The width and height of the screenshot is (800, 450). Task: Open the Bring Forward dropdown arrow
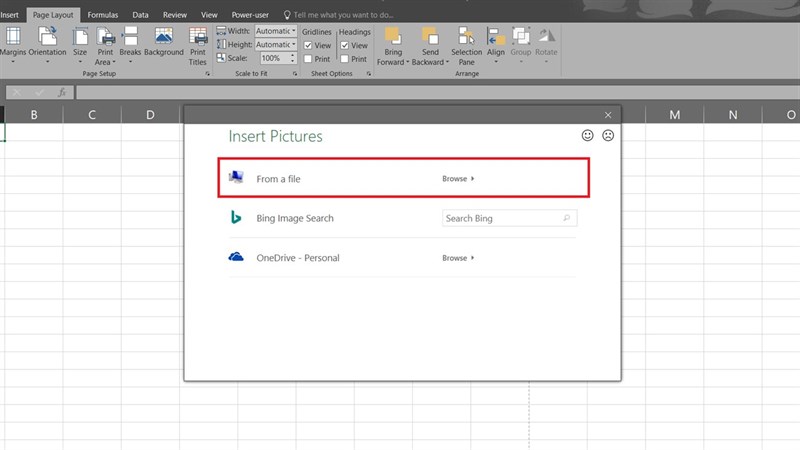[407, 62]
